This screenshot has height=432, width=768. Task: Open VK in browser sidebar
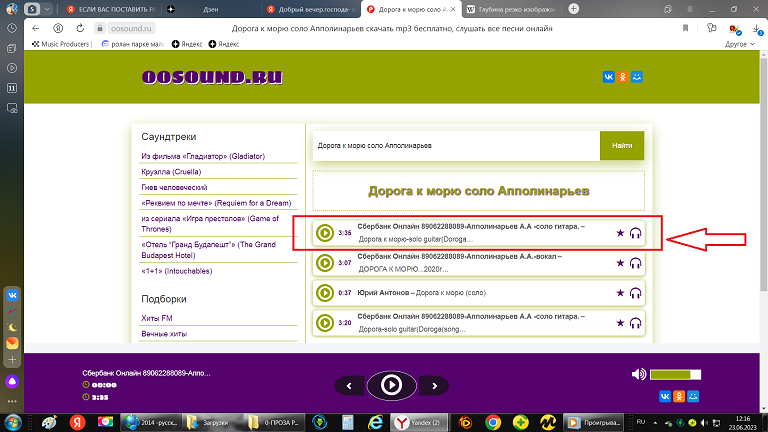point(12,295)
